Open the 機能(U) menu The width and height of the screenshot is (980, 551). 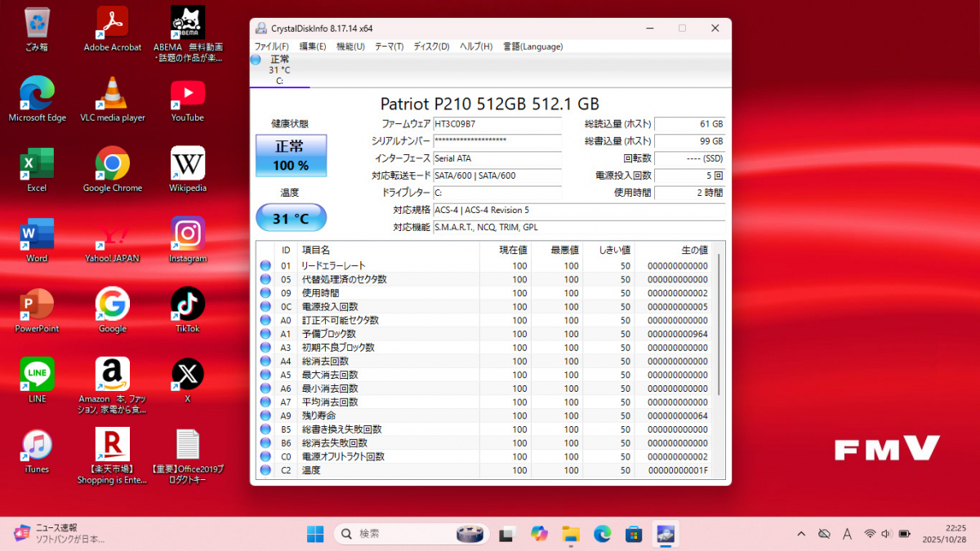(x=350, y=47)
